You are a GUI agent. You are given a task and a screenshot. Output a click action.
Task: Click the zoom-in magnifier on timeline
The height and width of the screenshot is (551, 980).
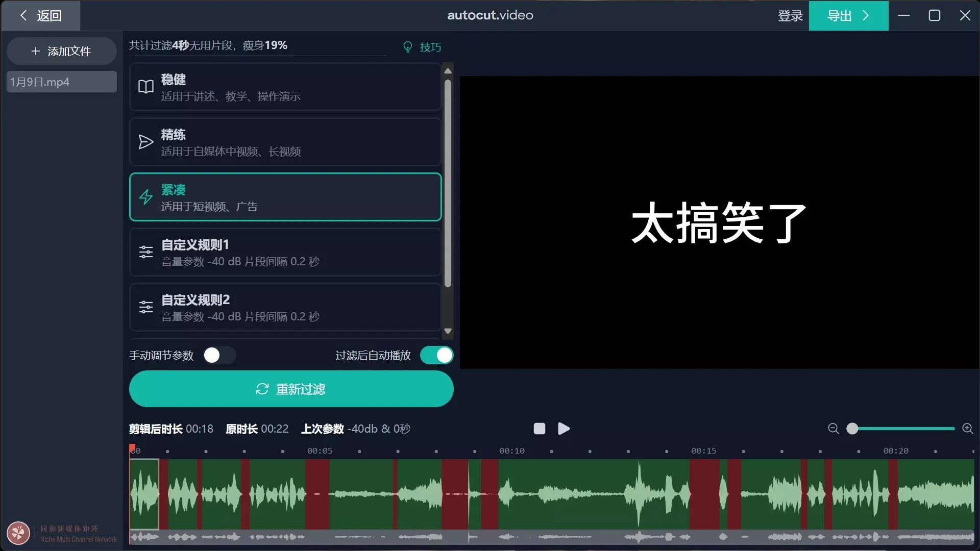[x=968, y=429]
